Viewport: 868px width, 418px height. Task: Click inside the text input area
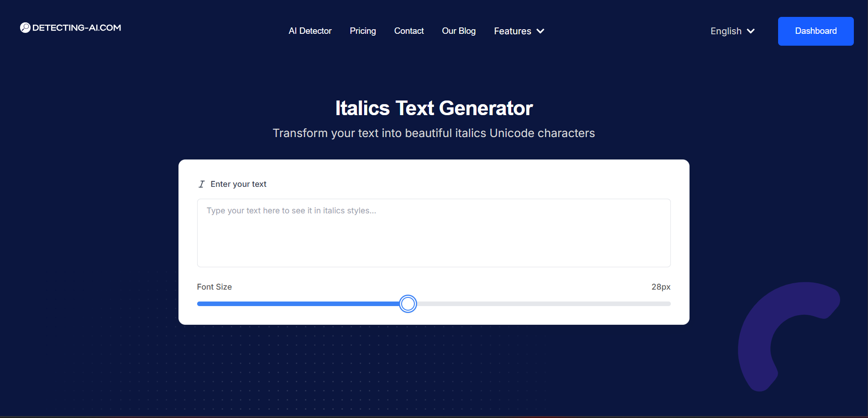click(434, 233)
